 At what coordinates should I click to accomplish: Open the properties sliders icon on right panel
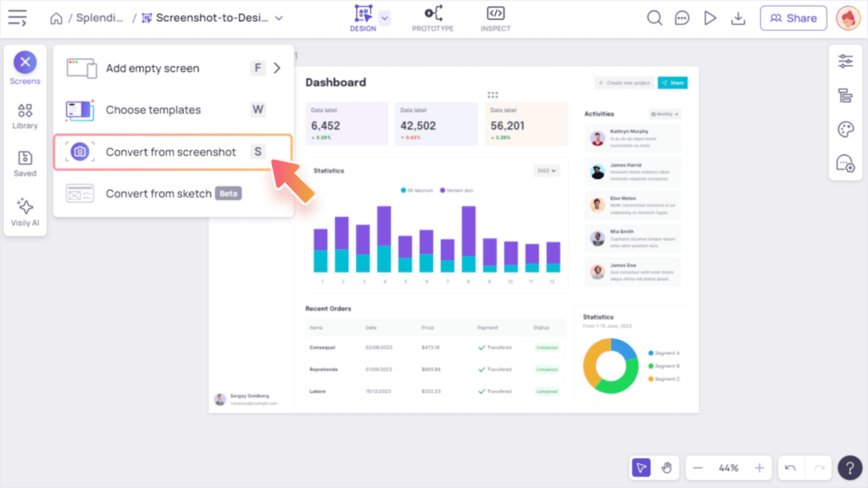[x=845, y=61]
